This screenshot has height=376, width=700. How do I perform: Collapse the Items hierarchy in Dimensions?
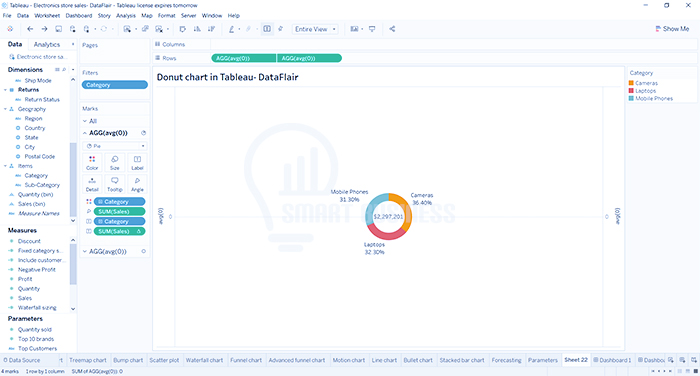coord(5,166)
